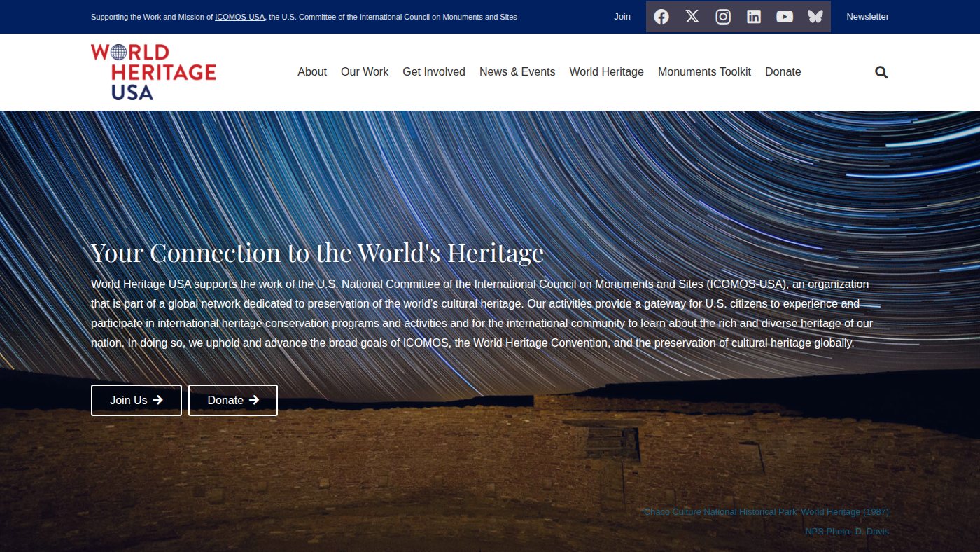Viewport: 980px width, 552px height.
Task: Open the Our Work menu
Action: [x=365, y=71]
